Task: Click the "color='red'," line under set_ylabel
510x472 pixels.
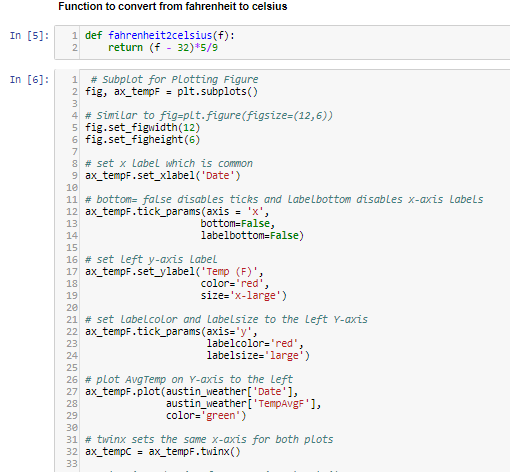Action: pyautogui.click(x=235, y=283)
